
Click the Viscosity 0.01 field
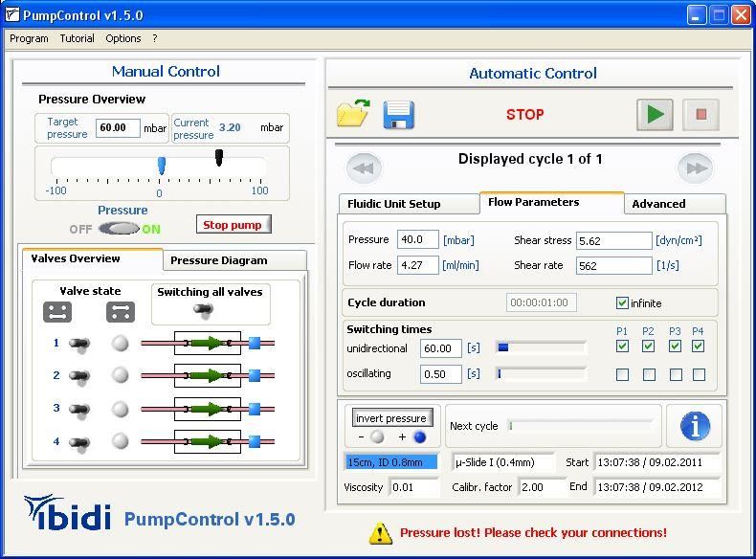point(414,487)
